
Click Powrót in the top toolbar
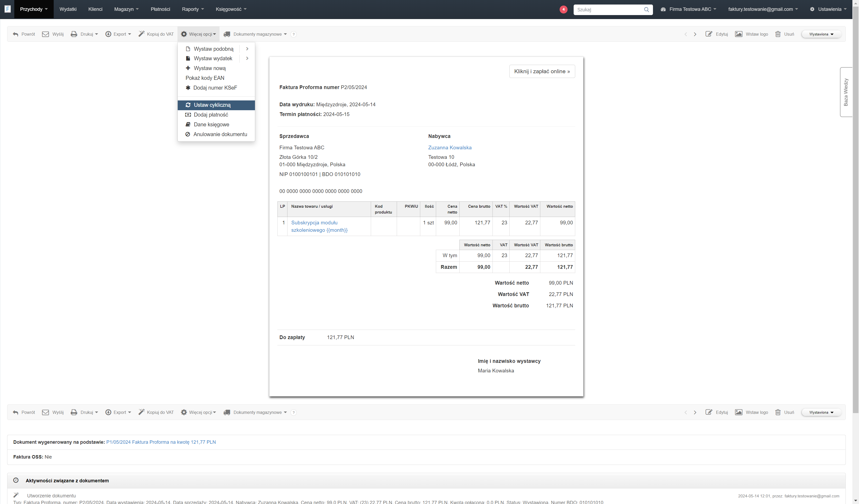coord(24,34)
